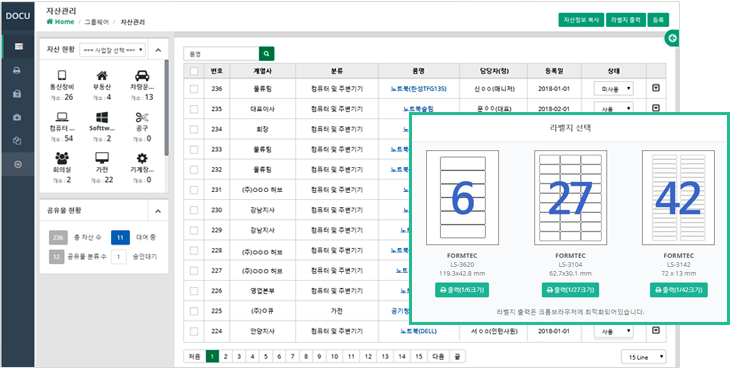Screen dimensions: 730x369
Task: Tick the checkbox for row 228
Action: [x=194, y=250]
